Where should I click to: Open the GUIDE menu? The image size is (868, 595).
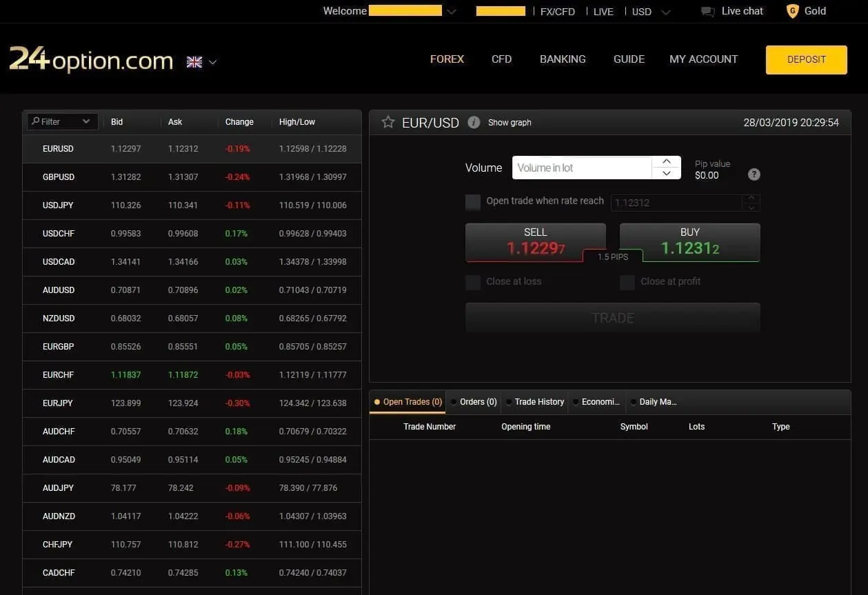(x=629, y=59)
